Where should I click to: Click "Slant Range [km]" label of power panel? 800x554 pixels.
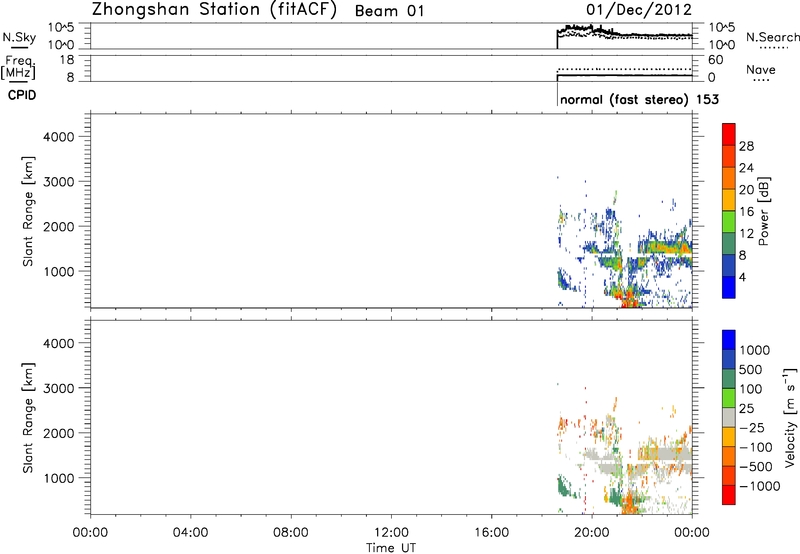pyautogui.click(x=28, y=211)
